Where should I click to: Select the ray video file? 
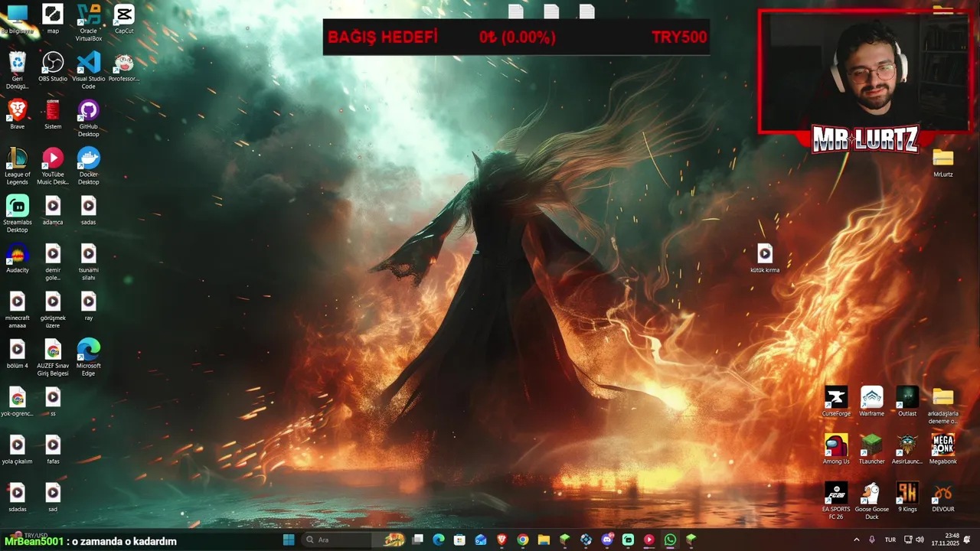point(89,305)
